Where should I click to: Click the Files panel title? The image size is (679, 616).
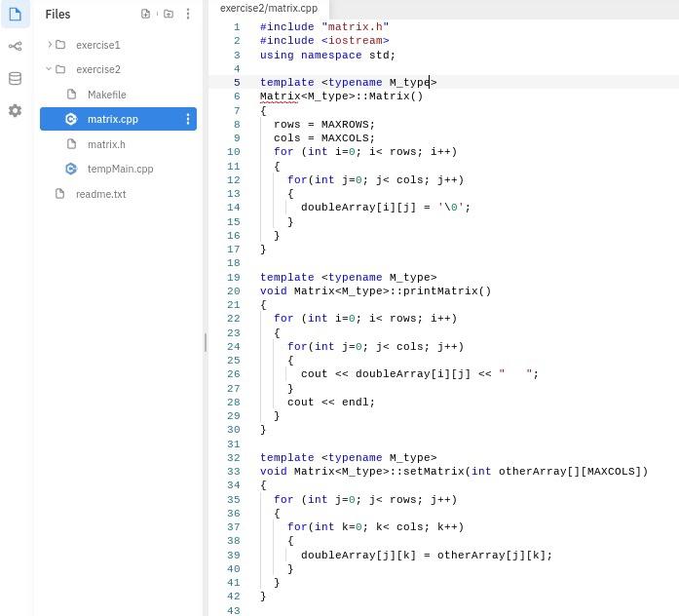click(57, 15)
